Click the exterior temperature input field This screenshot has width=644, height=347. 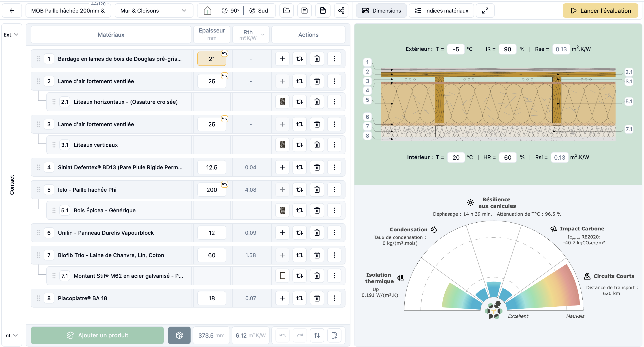(x=455, y=49)
